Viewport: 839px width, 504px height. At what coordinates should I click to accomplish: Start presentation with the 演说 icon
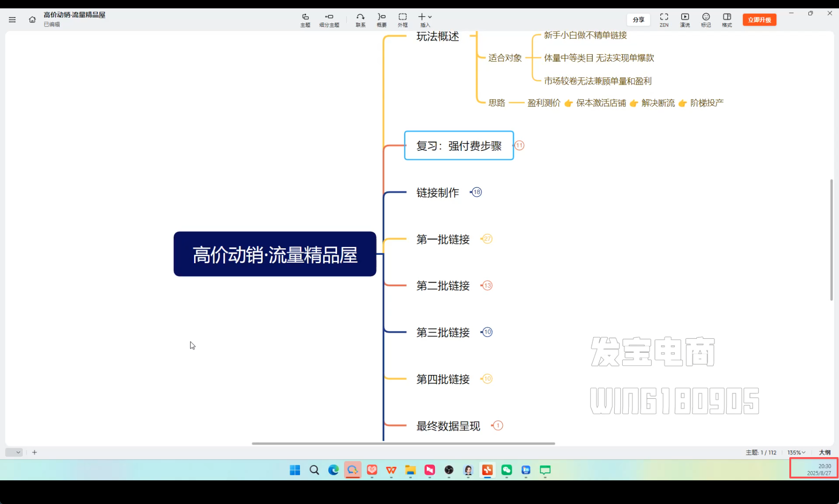(685, 19)
